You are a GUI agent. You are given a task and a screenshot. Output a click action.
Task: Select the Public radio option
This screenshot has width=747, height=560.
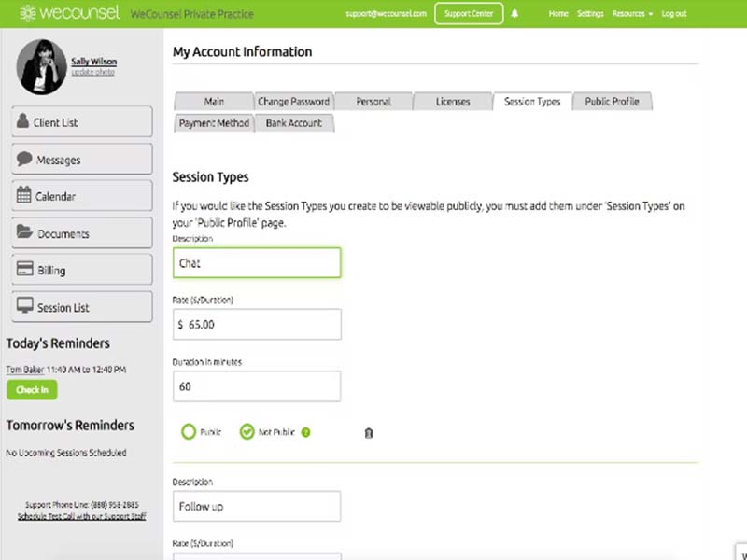(189, 432)
